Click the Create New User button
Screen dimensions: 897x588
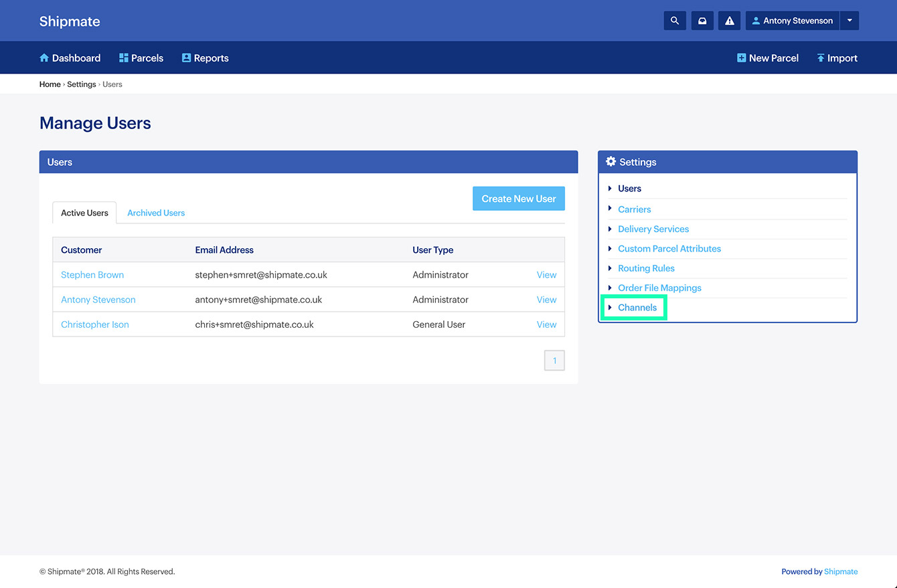519,199
